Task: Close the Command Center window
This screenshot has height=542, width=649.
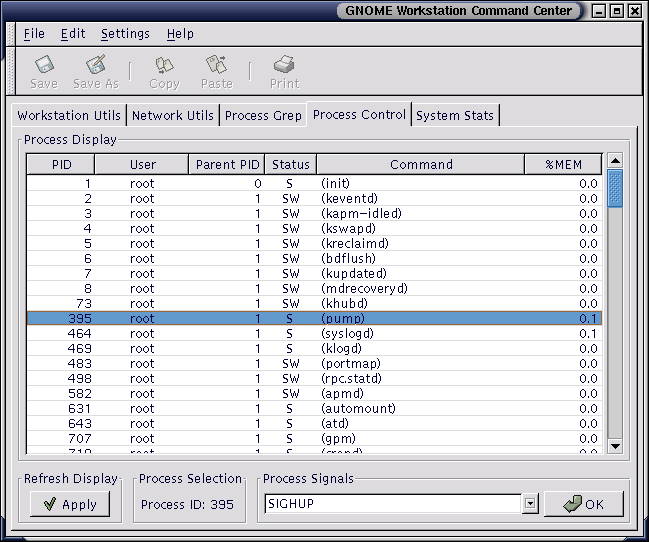Action: tap(635, 11)
